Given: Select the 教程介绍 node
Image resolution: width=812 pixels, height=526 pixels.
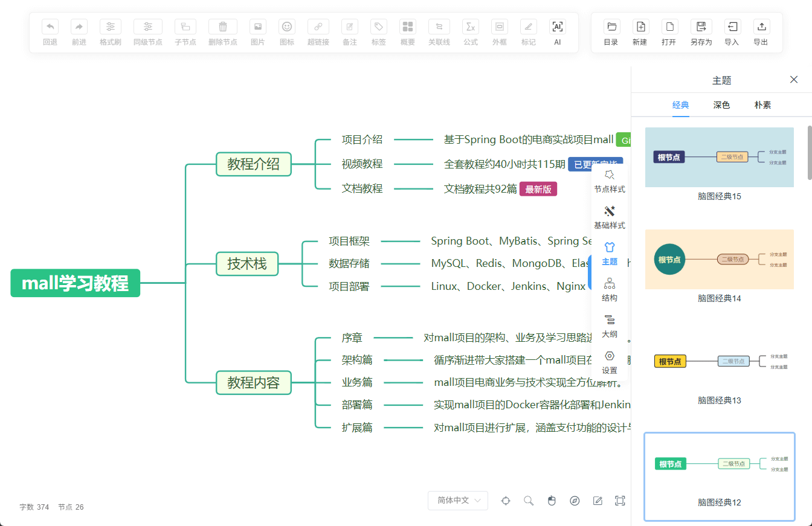Looking at the screenshot, I should click(x=254, y=164).
